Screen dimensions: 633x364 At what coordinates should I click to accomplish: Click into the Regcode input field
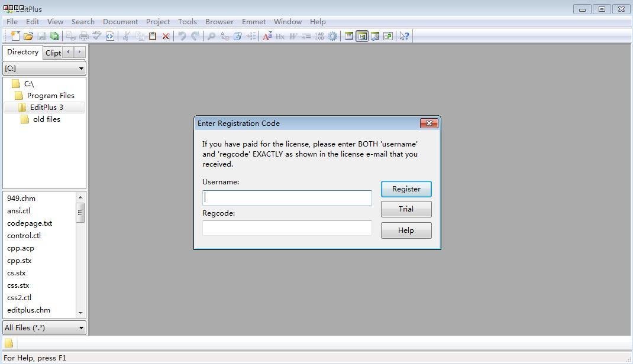point(287,228)
